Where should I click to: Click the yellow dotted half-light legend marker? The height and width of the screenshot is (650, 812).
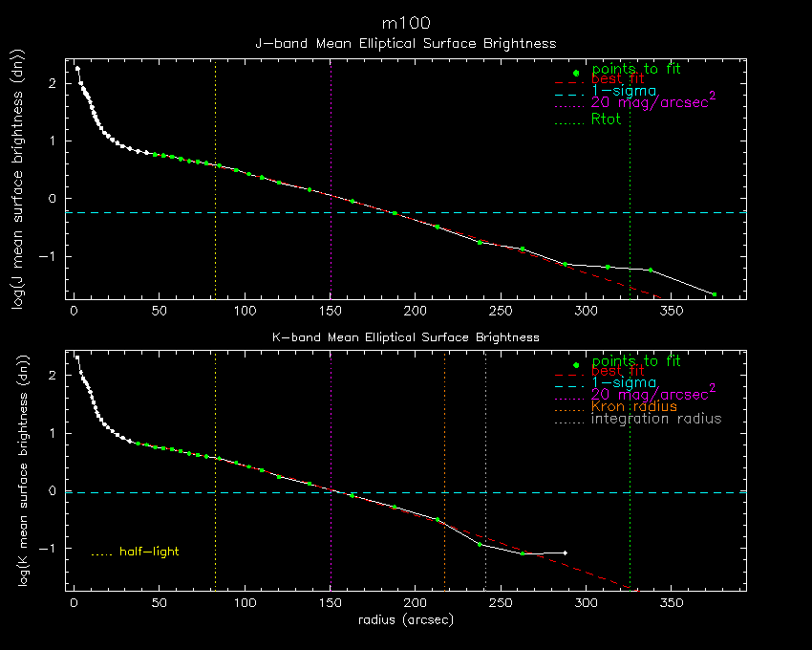tap(102, 553)
